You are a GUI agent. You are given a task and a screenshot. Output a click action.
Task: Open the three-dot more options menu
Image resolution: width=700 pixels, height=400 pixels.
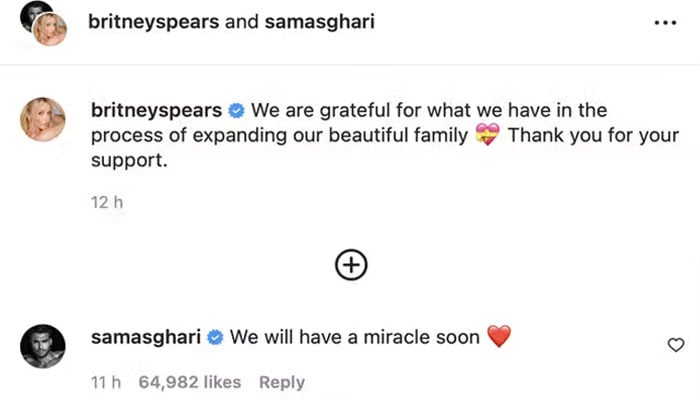(x=664, y=22)
